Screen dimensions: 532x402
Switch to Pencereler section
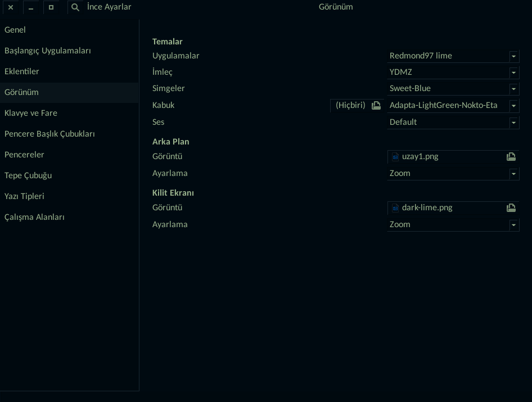tap(69, 155)
